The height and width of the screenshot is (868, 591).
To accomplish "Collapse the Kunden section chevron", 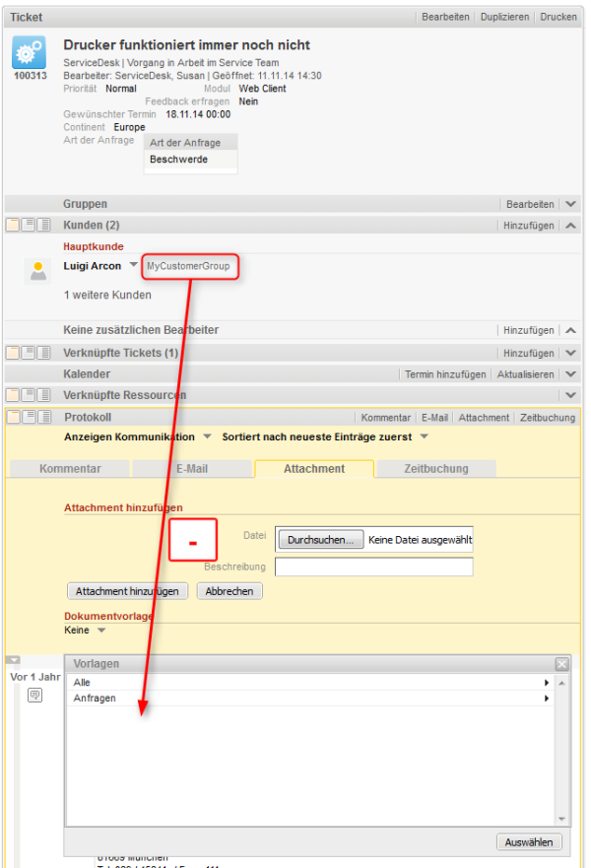I will tap(571, 226).
